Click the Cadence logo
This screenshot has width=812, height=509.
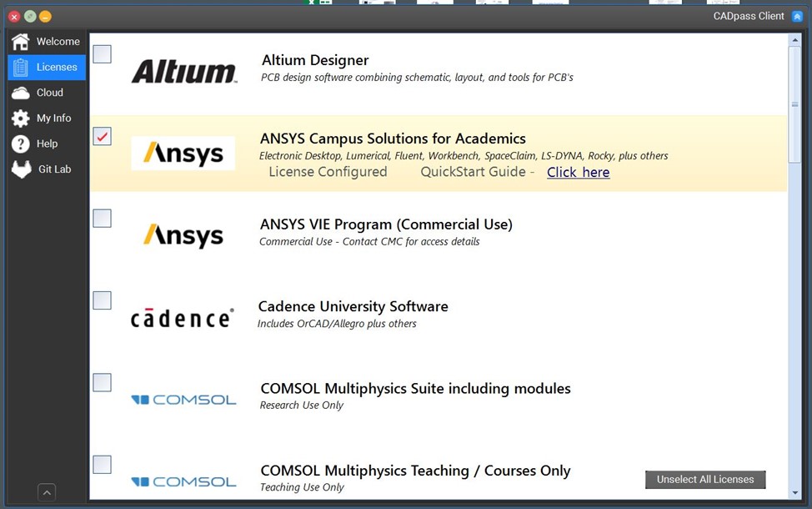(x=183, y=318)
